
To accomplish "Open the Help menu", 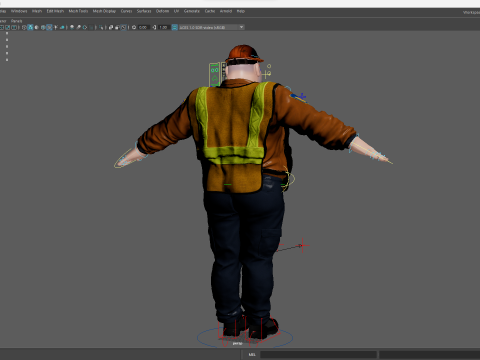I will [x=241, y=11].
